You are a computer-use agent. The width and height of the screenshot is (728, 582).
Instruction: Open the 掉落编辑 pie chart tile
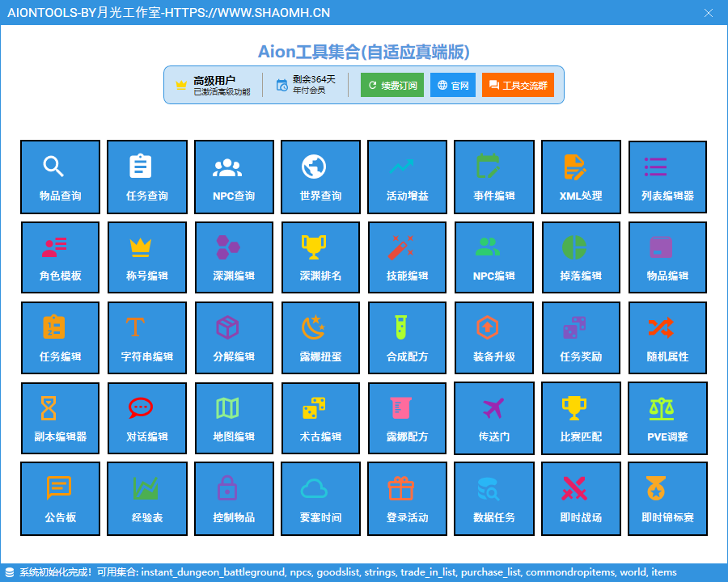581,258
